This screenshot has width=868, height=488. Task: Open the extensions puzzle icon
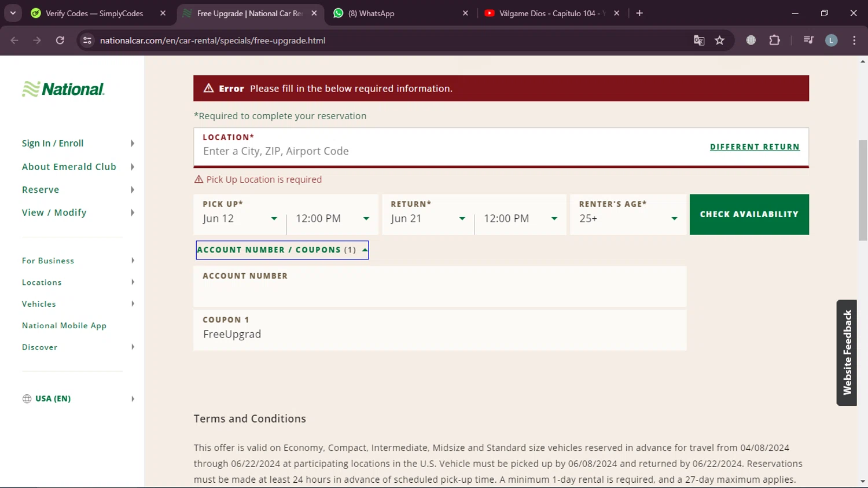(x=774, y=41)
